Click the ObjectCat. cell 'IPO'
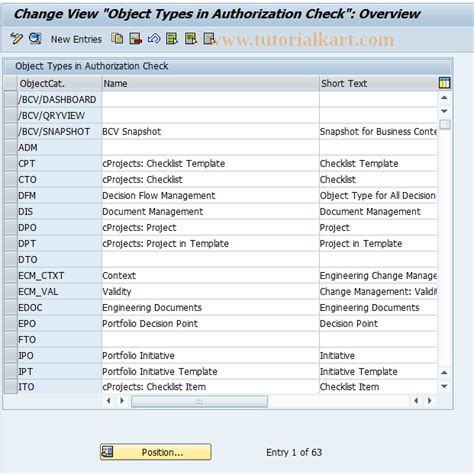The height and width of the screenshot is (474, 474). (59, 355)
